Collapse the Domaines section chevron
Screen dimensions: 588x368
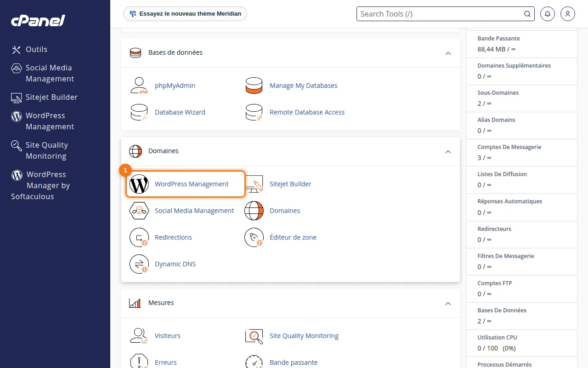[x=448, y=152]
